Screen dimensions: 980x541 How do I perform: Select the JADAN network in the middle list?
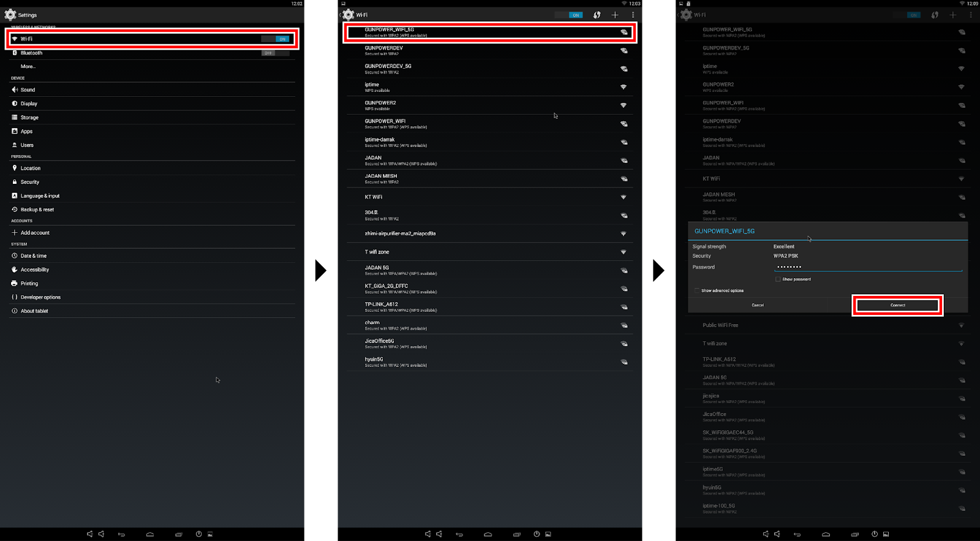[x=490, y=161]
